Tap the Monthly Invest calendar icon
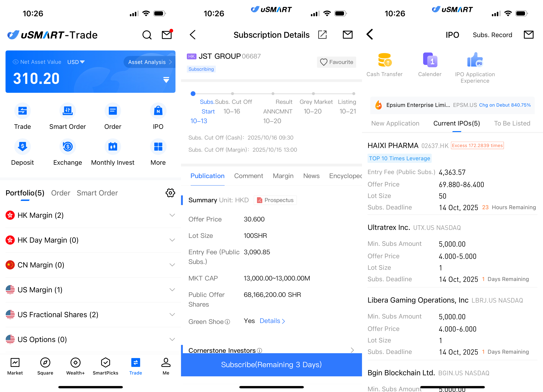543x392 pixels. [x=113, y=147]
